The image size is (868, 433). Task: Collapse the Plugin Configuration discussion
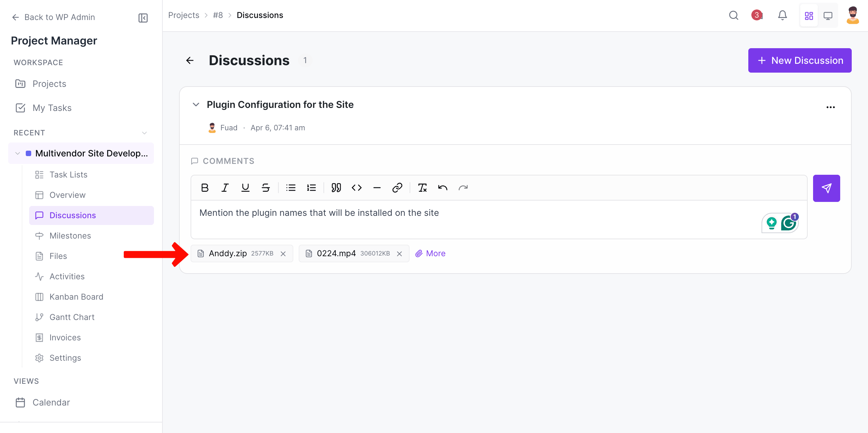pyautogui.click(x=196, y=105)
